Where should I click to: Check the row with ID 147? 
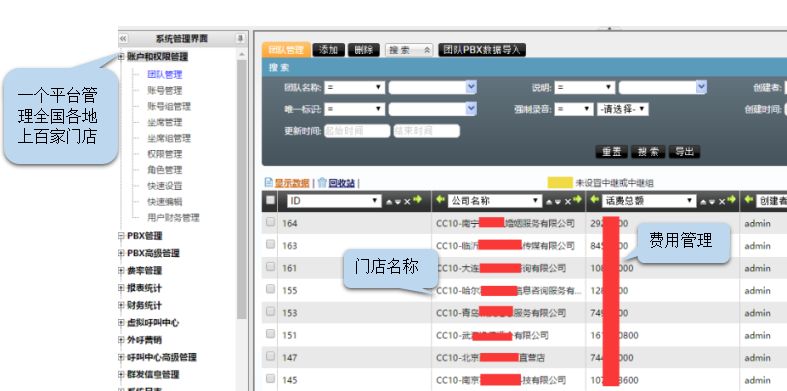[271, 356]
